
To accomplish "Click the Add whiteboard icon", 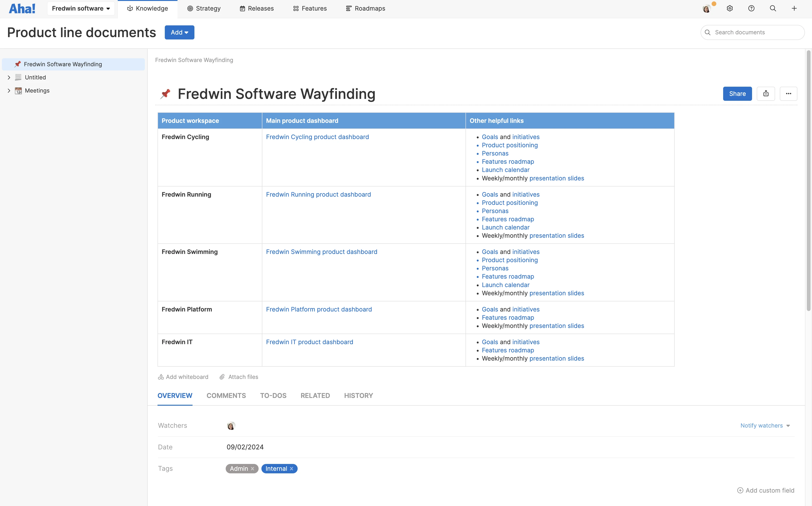I will tap(161, 377).
